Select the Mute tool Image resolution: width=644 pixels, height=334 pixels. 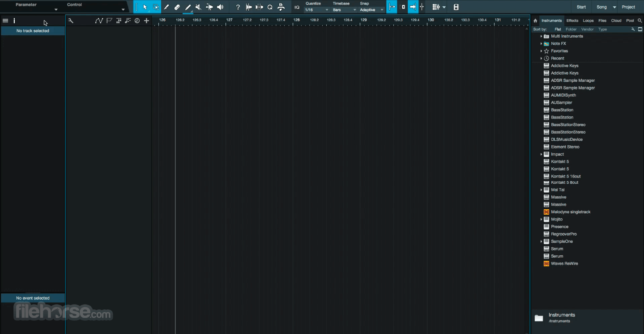click(x=198, y=7)
